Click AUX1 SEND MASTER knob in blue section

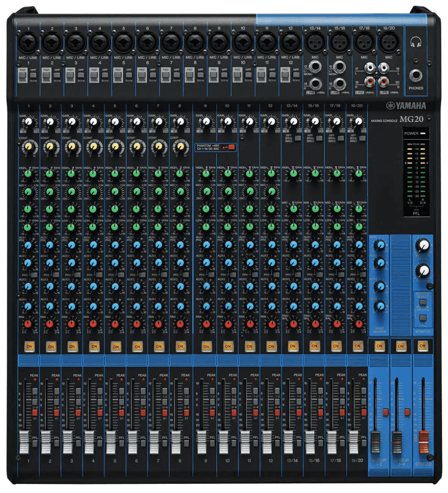(x=379, y=246)
